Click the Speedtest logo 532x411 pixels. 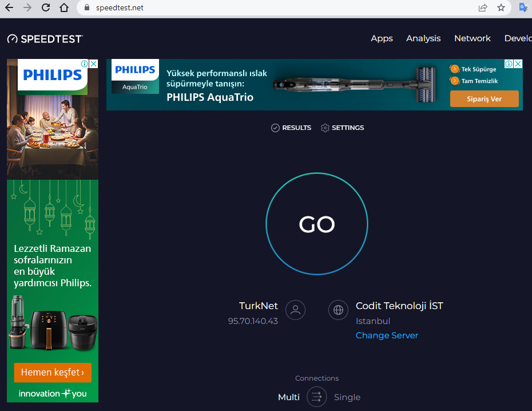[45, 39]
